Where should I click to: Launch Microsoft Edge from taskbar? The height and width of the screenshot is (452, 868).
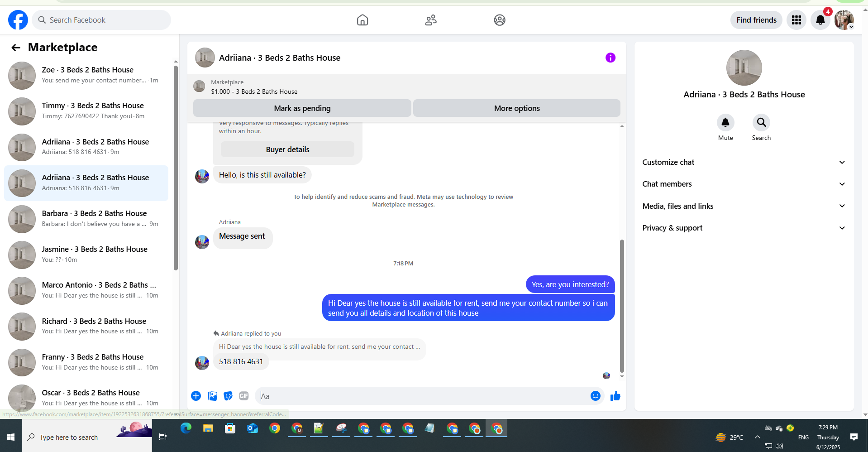[186, 428]
